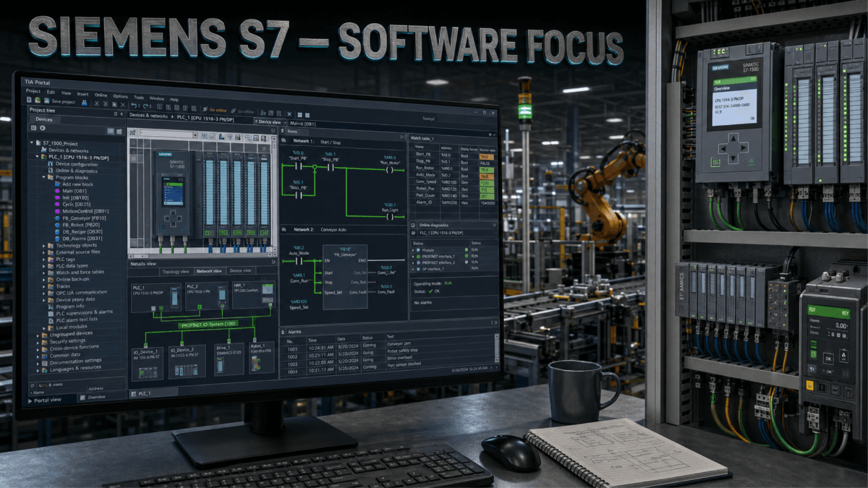Image resolution: width=868 pixels, height=488 pixels.
Task: Expand the Languages & resources node
Action: coord(38,369)
